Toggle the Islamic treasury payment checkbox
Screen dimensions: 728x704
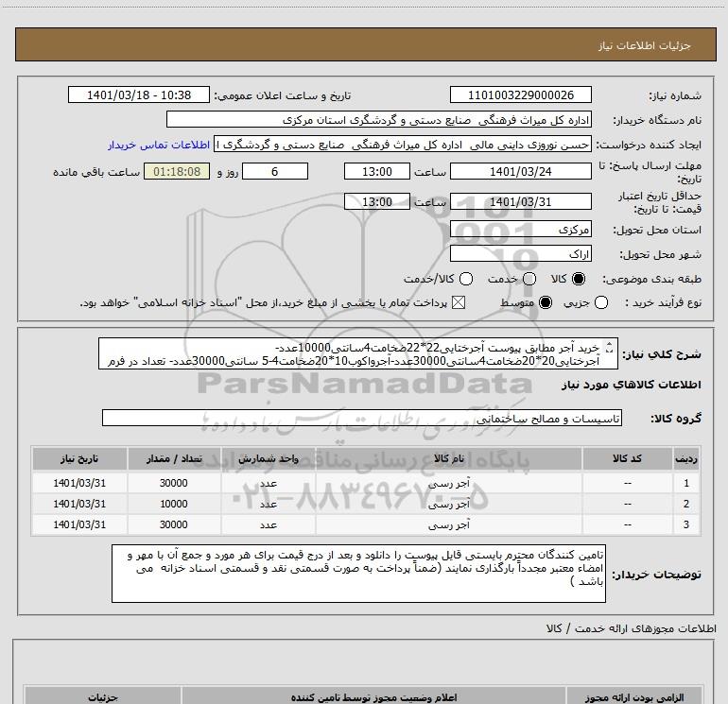[x=459, y=303]
